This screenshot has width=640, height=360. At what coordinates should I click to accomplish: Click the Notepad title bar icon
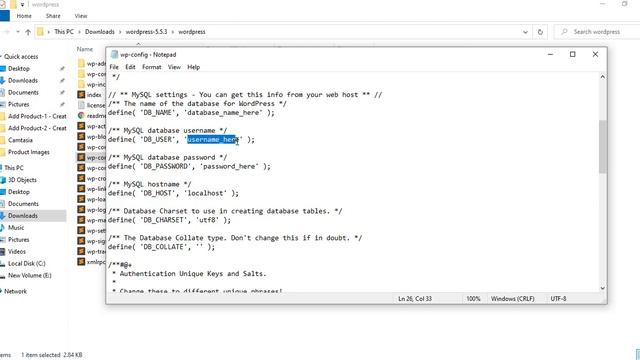click(x=114, y=54)
